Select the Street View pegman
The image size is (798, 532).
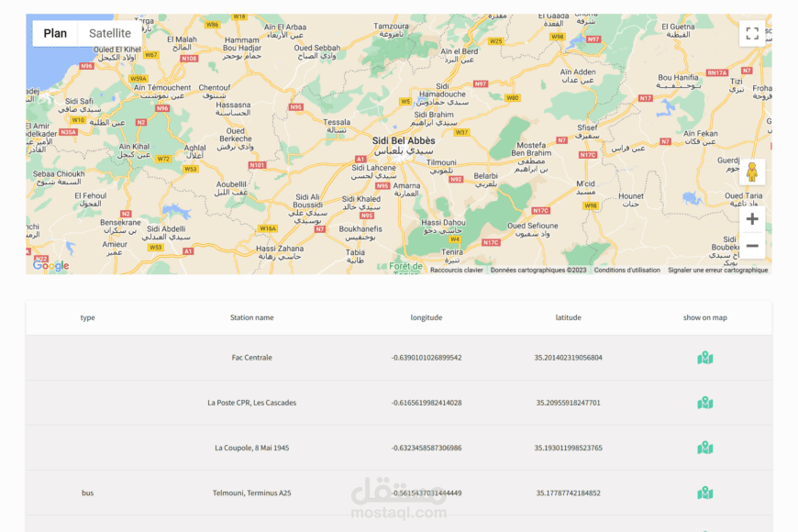[x=752, y=172]
